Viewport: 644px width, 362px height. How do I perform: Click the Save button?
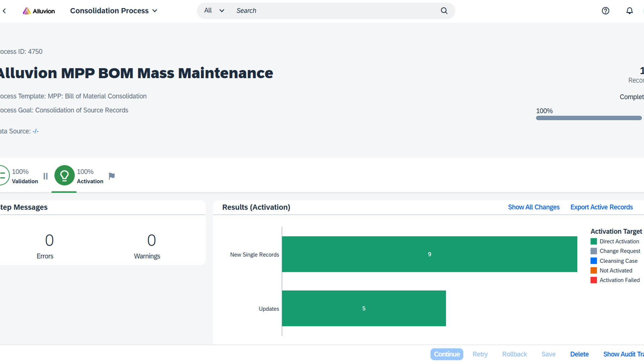click(548, 354)
